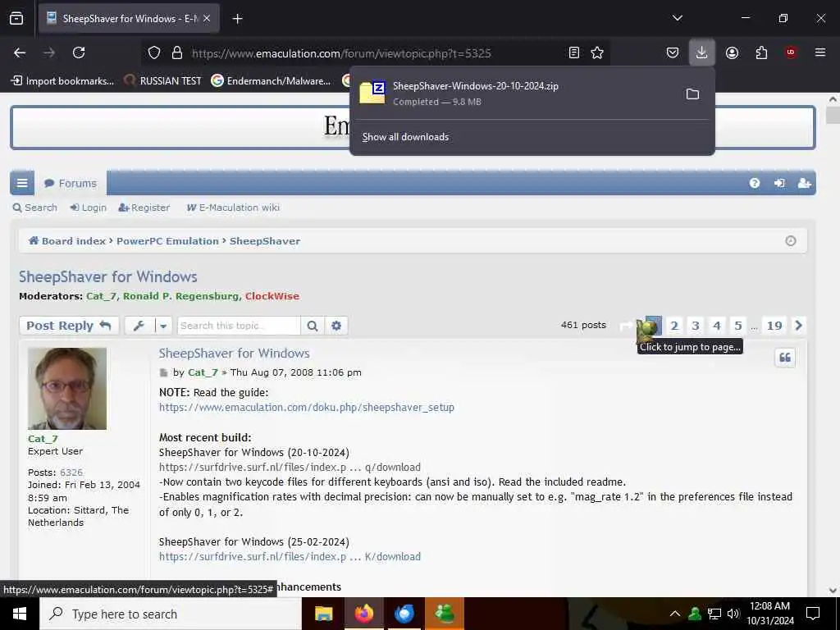Click register icon in forum navbar
Image resolution: width=840 pixels, height=630 pixels.
pos(804,183)
